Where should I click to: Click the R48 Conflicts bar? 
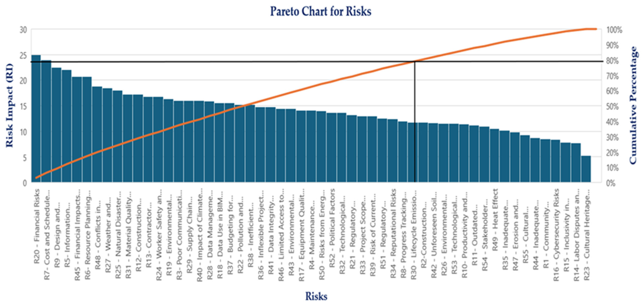[97, 134]
